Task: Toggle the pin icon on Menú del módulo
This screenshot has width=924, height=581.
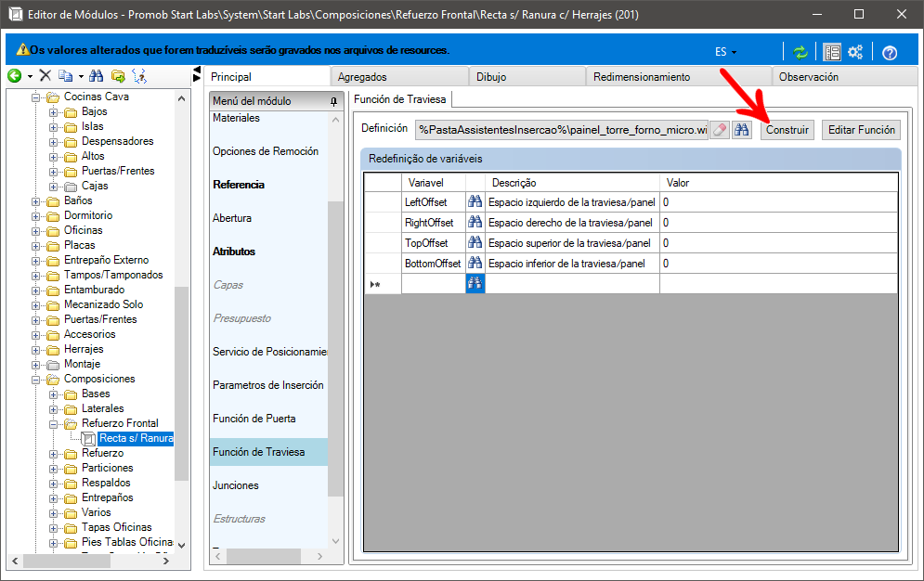Action: click(333, 102)
